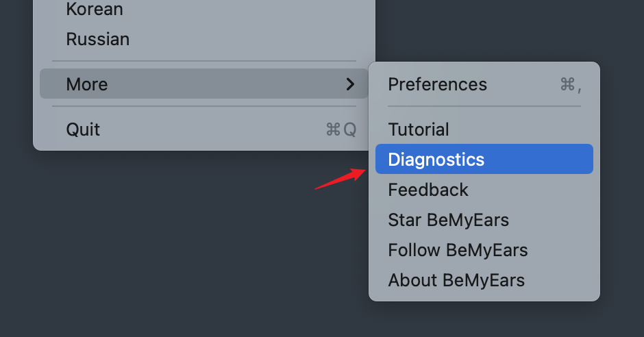The height and width of the screenshot is (337, 644).
Task: Choose Russian in the language menu
Action: tap(98, 39)
